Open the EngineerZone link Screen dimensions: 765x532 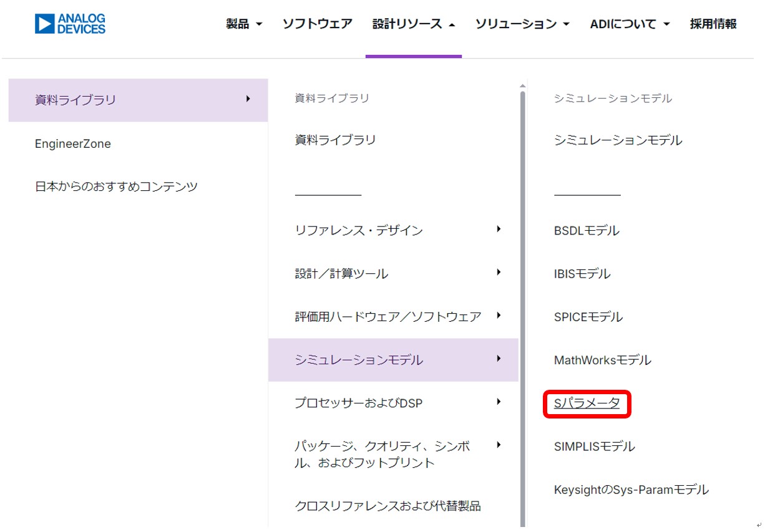[x=73, y=143]
